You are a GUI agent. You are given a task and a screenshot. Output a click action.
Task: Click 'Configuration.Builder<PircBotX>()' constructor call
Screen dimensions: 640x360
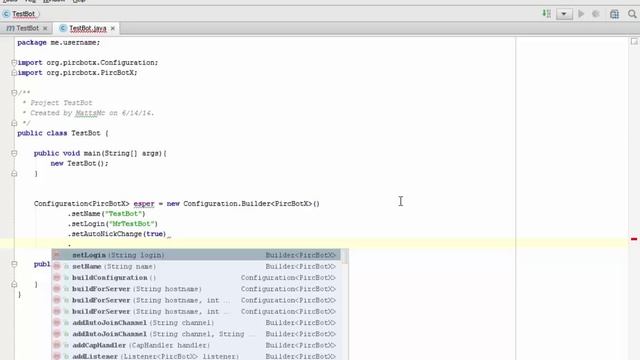click(251, 203)
